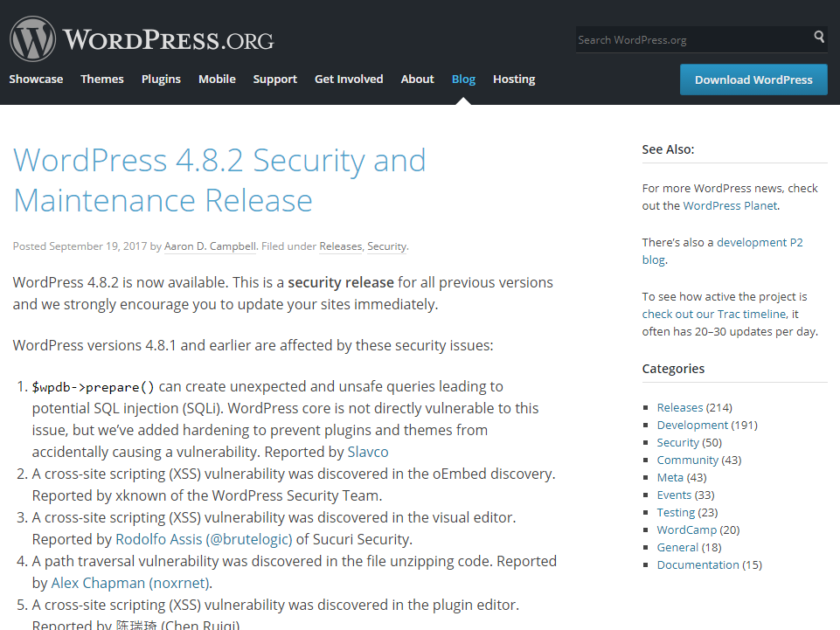Open the post title heading link
The height and width of the screenshot is (630, 840).
(219, 180)
